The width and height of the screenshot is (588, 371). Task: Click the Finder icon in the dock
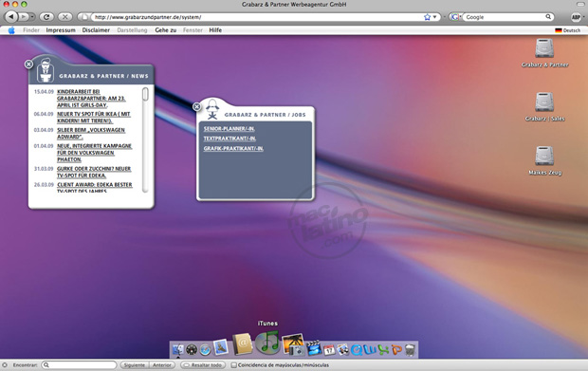(x=177, y=349)
